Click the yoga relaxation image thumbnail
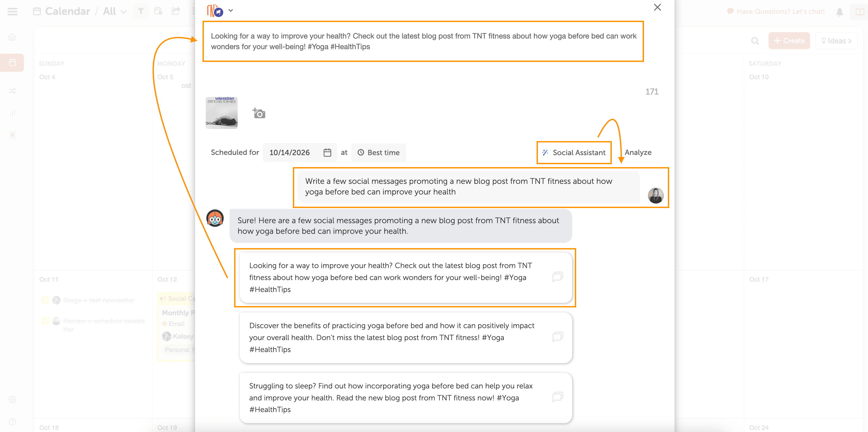This screenshot has height=432, width=868. pos(221,113)
